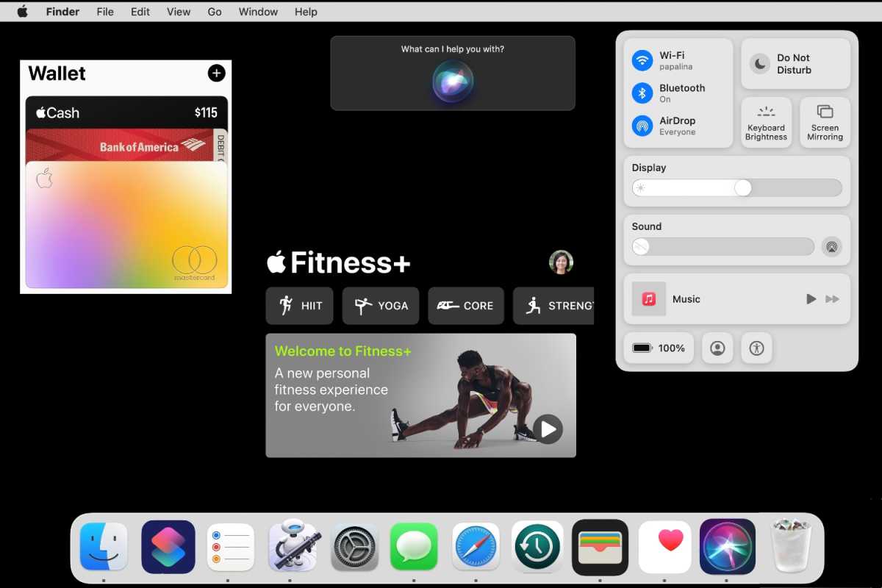Select the YOGA workout category
Image resolution: width=882 pixels, height=588 pixels.
(x=381, y=306)
